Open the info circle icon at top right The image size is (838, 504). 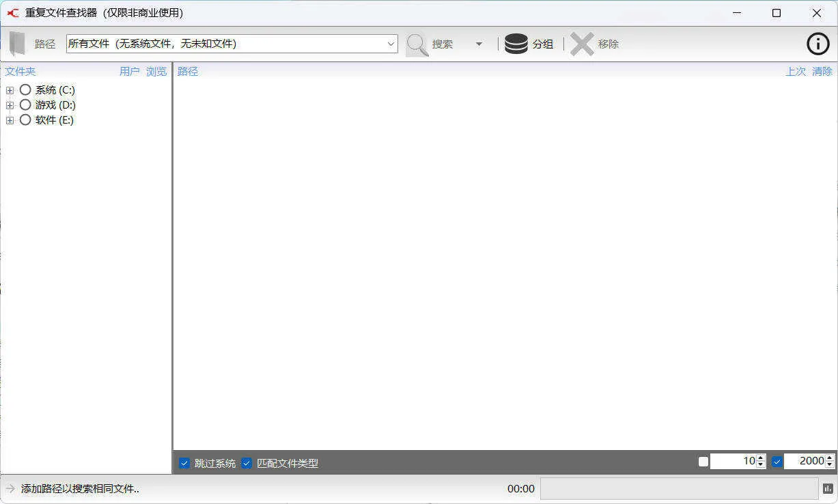818,43
